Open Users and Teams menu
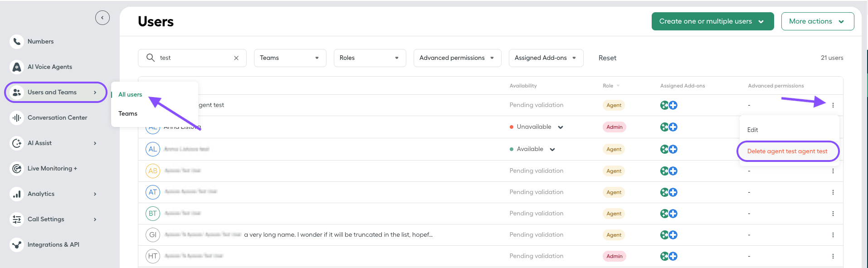868x268 pixels. pos(56,92)
